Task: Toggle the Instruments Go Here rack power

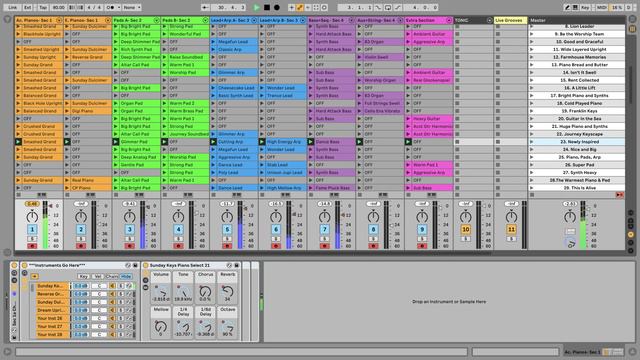Action: click(24, 265)
